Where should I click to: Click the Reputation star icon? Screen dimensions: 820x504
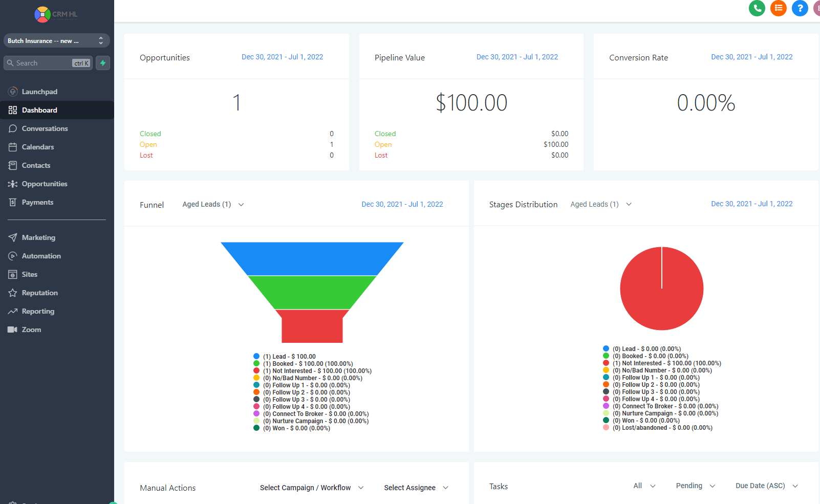pos(12,292)
